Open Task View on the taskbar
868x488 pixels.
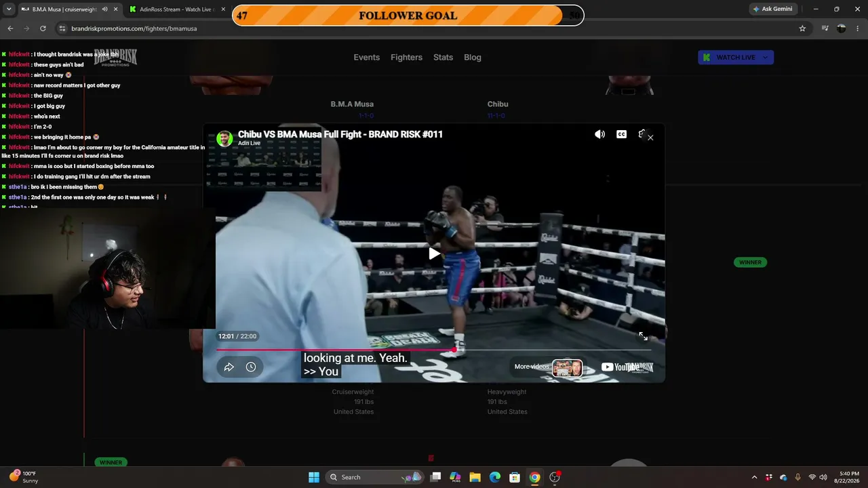tap(436, 477)
